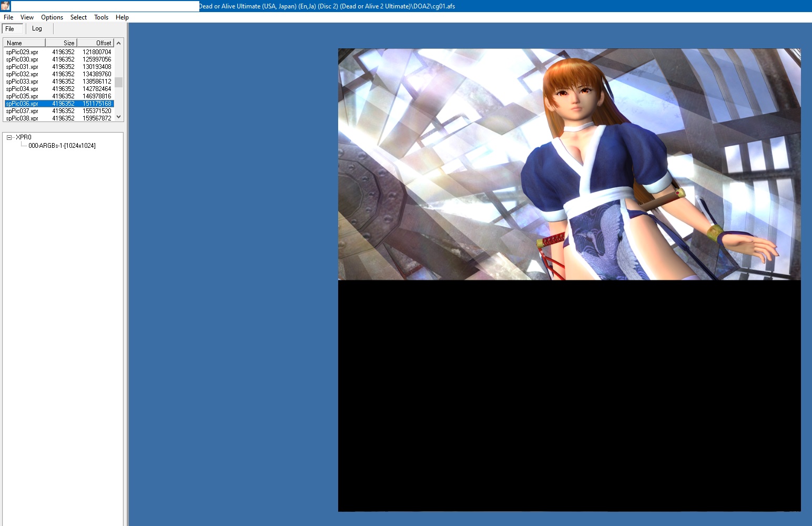
Task: Select spPic035.xpr in the file list
Action: pyautogui.click(x=59, y=96)
